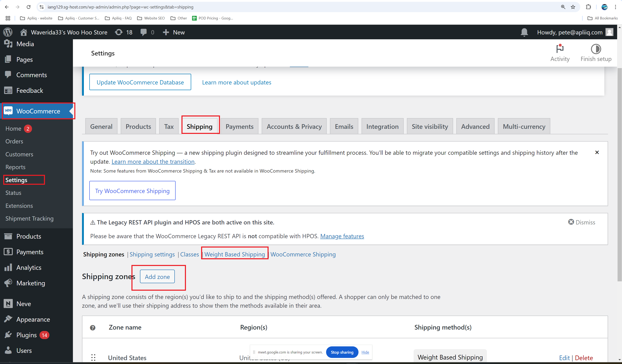This screenshot has height=364, width=622.
Task: Switch to the Payments settings tab
Action: click(x=239, y=127)
